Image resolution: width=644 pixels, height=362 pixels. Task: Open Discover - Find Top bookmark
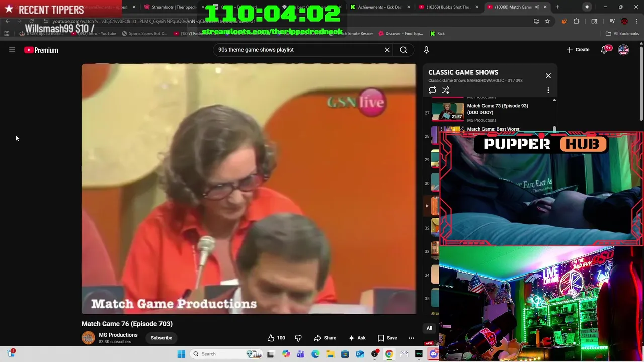click(400, 34)
